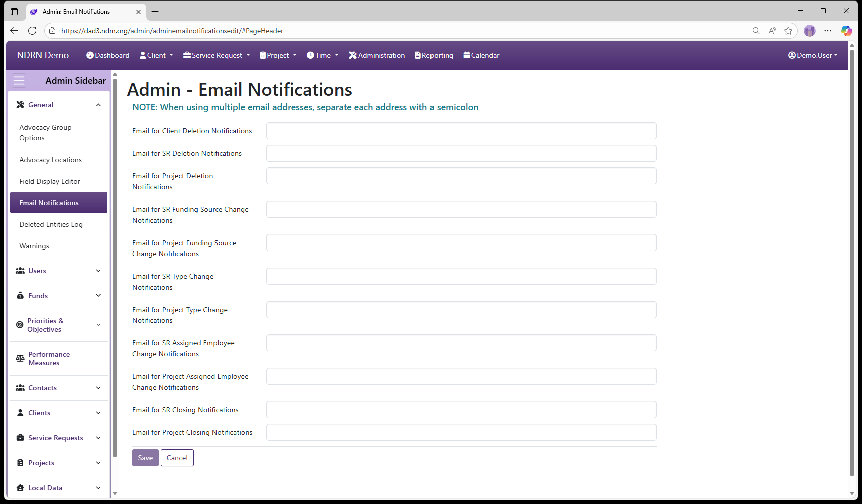Open Performance Measures in sidebar

[59, 359]
